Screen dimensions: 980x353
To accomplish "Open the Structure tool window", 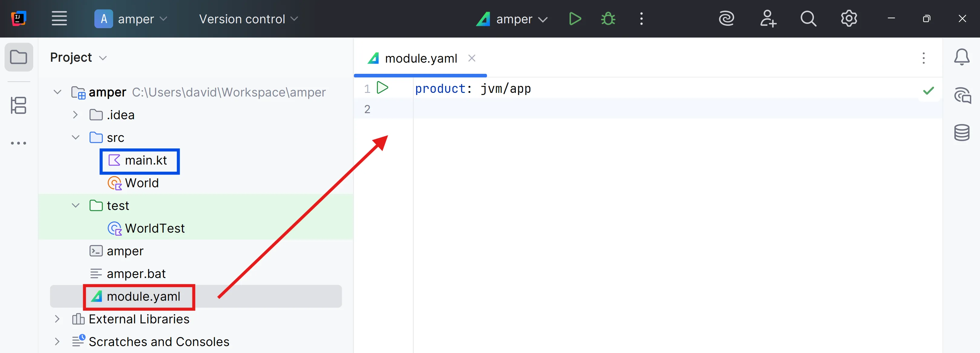I will 19,105.
